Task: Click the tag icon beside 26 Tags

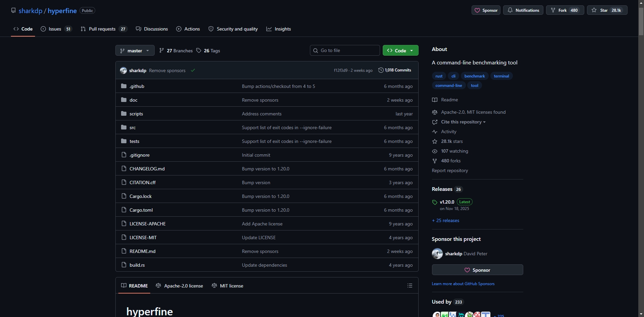Action: (199, 50)
